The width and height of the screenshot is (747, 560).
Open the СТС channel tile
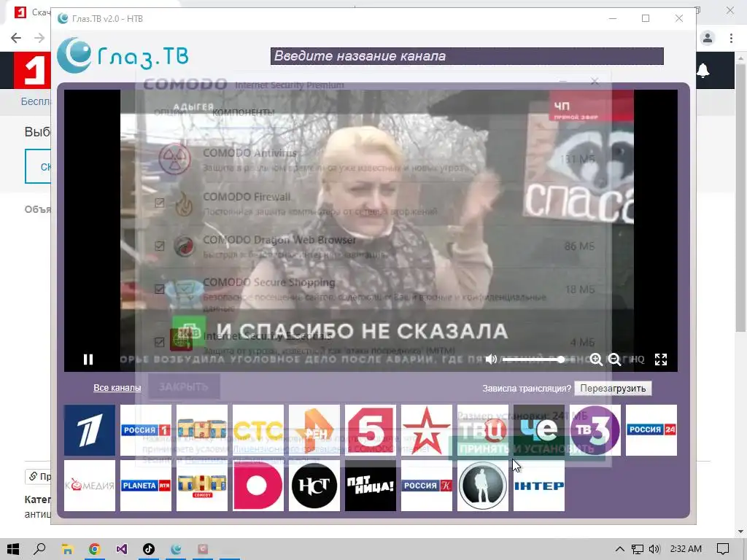tap(258, 430)
